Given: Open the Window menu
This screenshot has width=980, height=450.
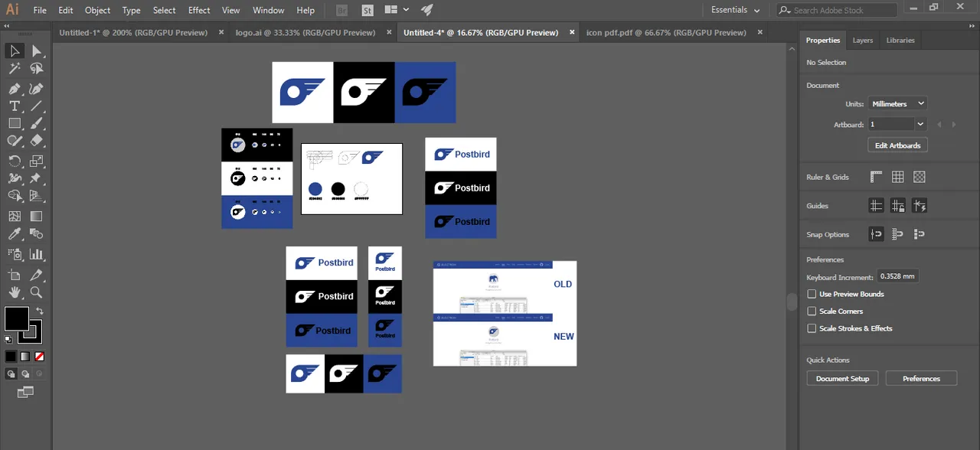Looking at the screenshot, I should (268, 10).
